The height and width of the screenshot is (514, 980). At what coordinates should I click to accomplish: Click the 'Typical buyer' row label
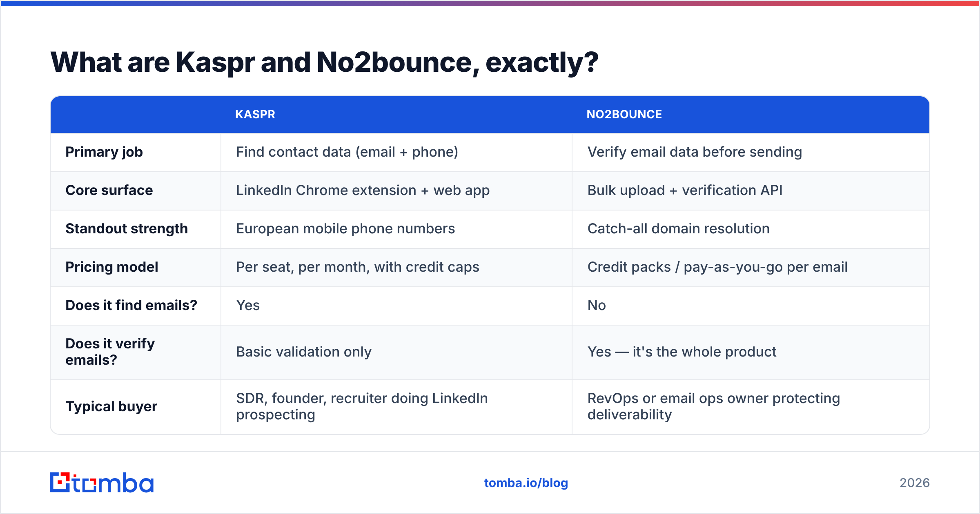111,407
